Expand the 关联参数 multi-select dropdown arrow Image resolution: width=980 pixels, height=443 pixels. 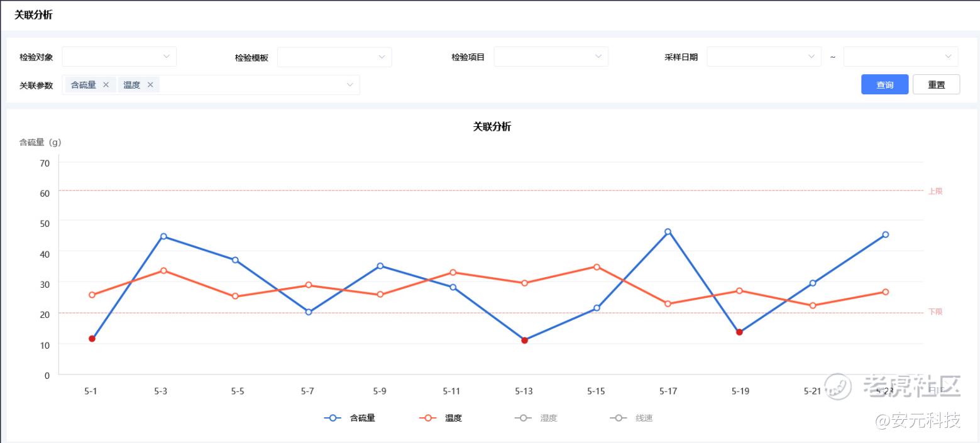(x=350, y=85)
